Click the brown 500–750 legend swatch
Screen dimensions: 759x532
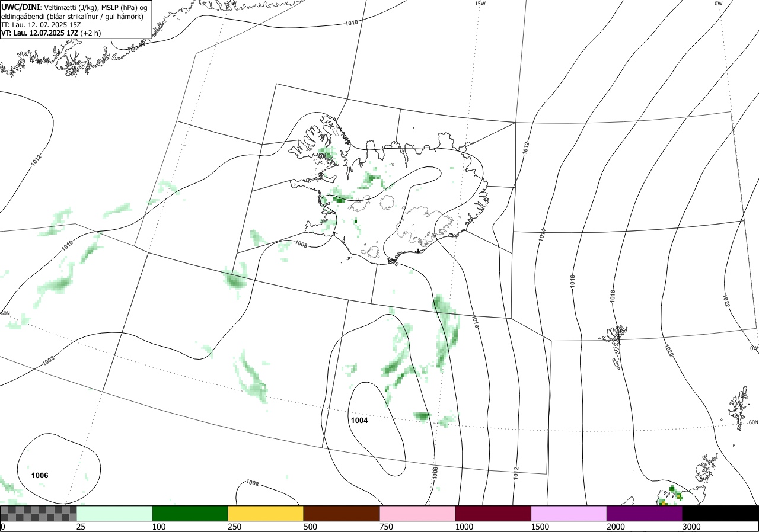coord(342,513)
